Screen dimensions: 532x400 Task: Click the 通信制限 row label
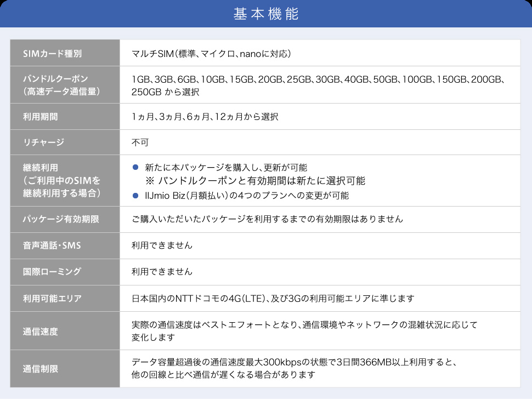(40, 369)
